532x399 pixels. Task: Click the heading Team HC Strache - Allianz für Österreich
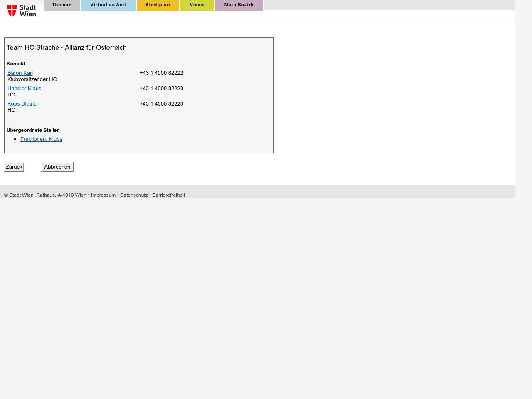tap(66, 47)
